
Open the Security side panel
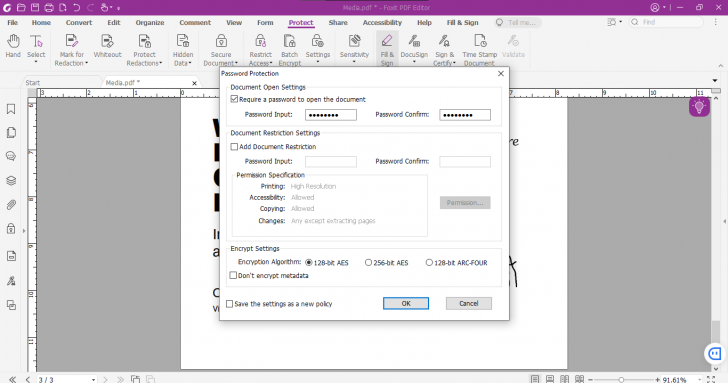(11, 229)
